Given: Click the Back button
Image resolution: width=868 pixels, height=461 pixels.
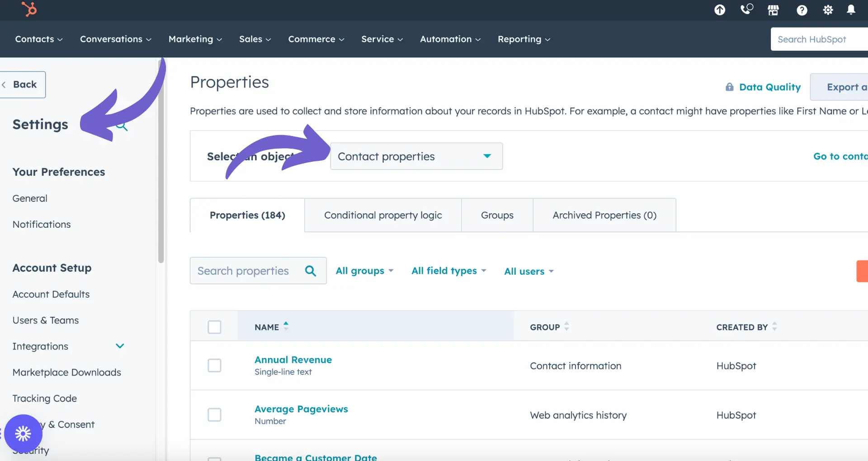Looking at the screenshot, I should click(x=23, y=85).
